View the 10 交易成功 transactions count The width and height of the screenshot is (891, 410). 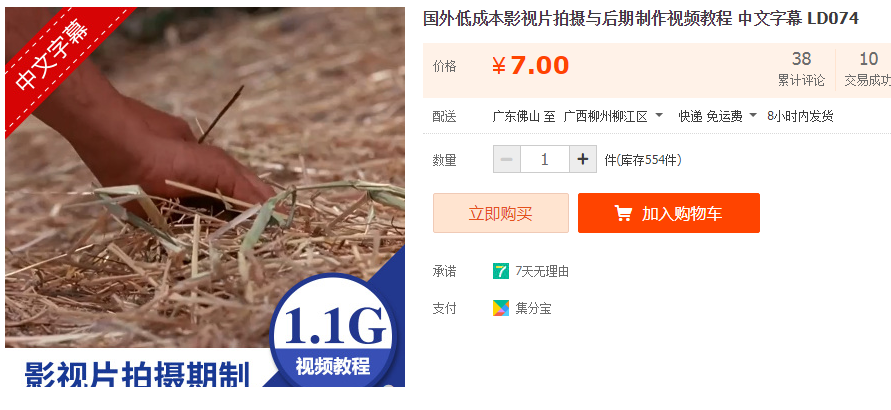(x=868, y=69)
